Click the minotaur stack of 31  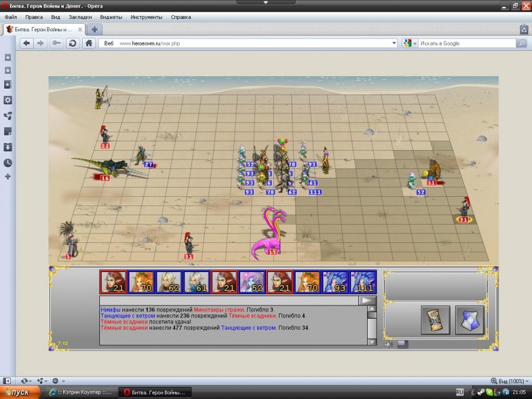point(433,171)
